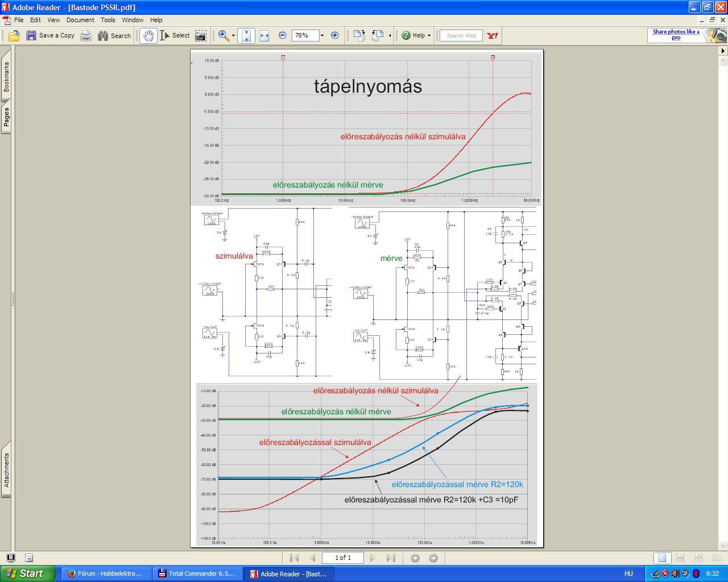Expand the Help dropdown arrow
The height and width of the screenshot is (582, 728).
(429, 36)
